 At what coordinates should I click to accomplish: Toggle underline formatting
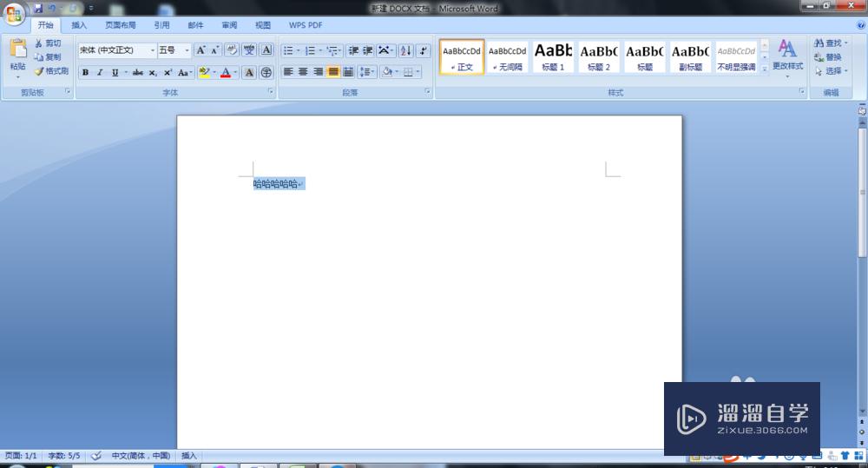click(115, 73)
